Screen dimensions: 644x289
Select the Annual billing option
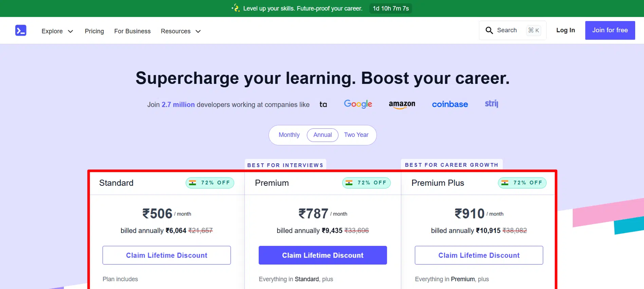(322, 135)
